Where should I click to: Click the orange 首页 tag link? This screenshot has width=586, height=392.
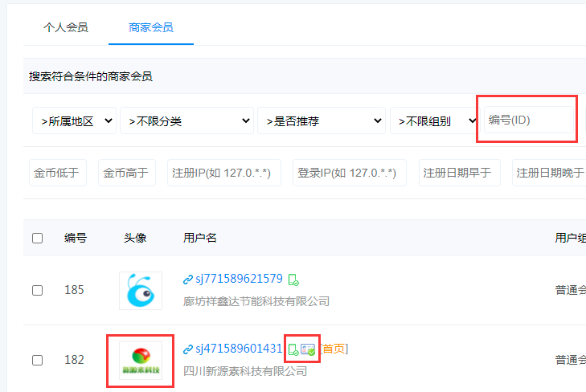pyautogui.click(x=334, y=349)
